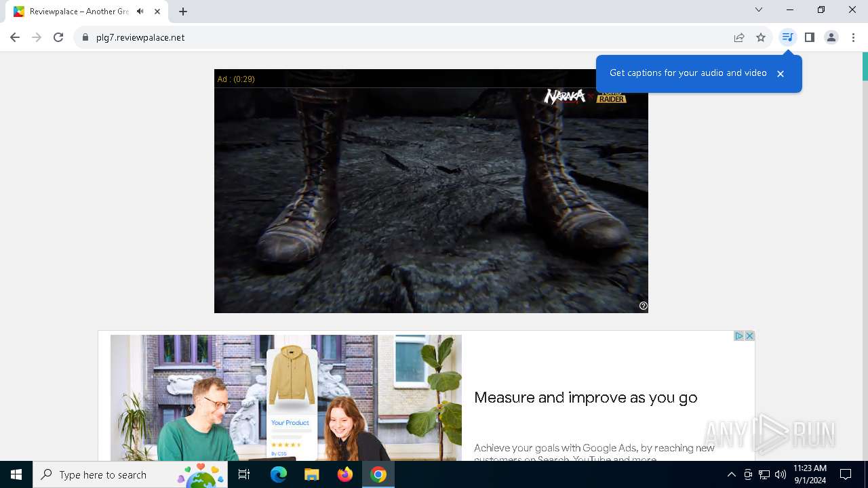Open the tab search dropdown arrow
This screenshot has height=488, width=868.
759,9
